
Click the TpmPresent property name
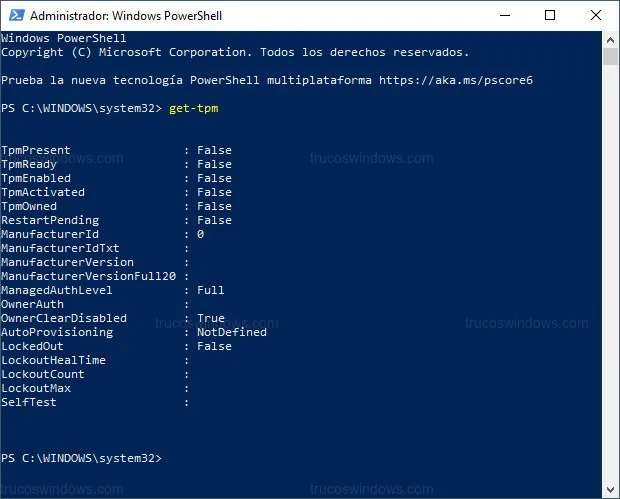point(36,150)
